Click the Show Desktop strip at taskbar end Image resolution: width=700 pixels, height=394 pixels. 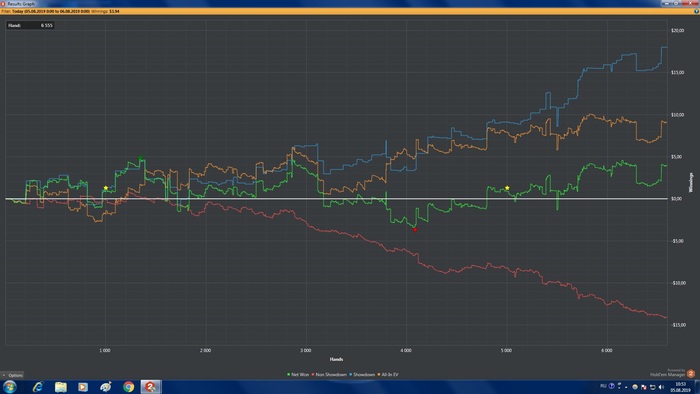tap(697, 387)
